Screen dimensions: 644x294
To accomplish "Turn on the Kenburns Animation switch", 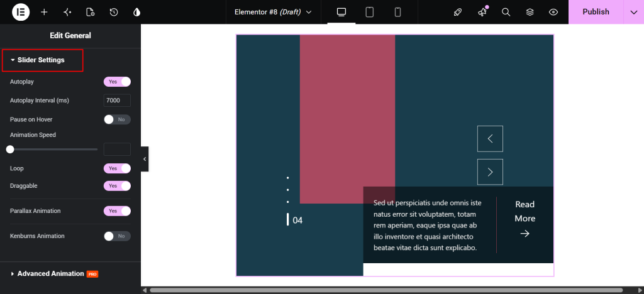I will [x=117, y=236].
